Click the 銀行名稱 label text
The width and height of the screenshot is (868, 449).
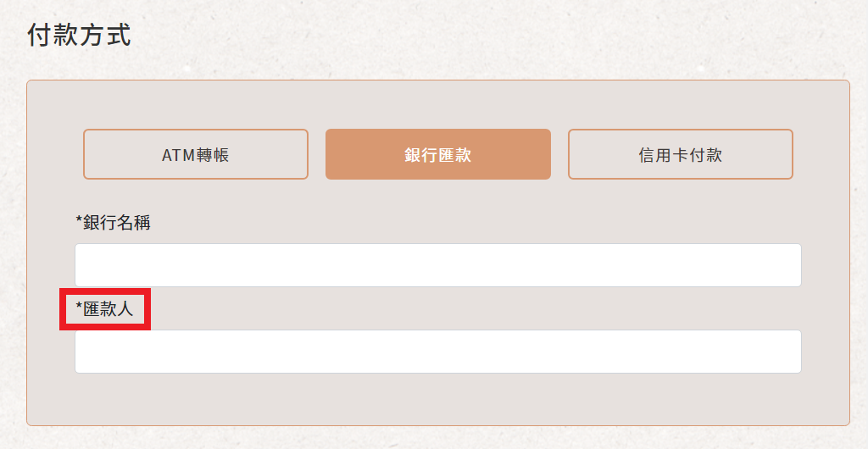click(117, 223)
